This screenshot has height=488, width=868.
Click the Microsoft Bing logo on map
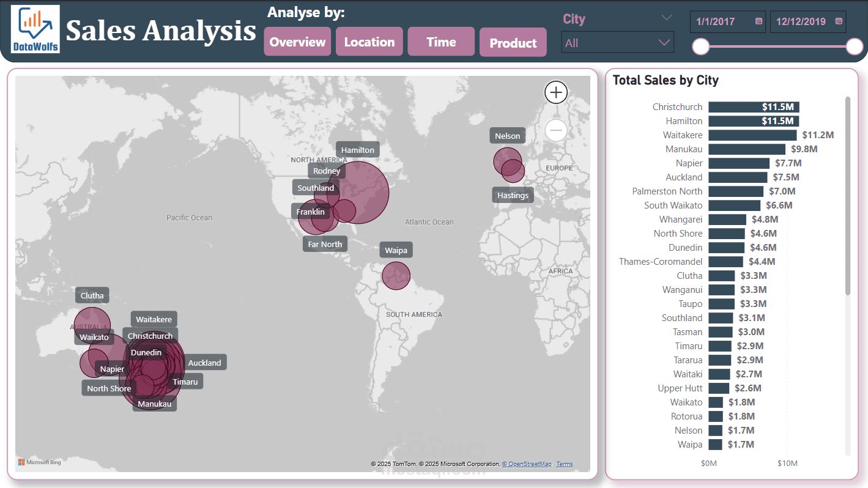[x=39, y=462]
